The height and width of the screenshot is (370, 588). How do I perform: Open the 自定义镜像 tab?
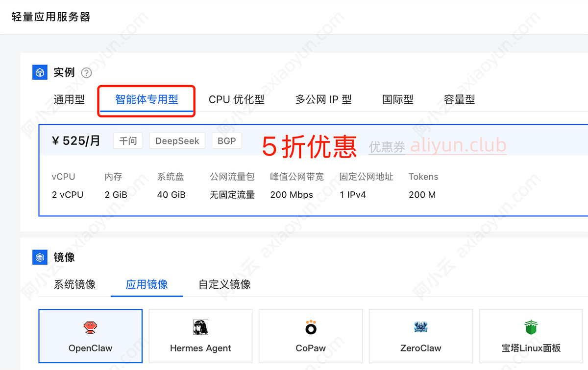tap(224, 284)
